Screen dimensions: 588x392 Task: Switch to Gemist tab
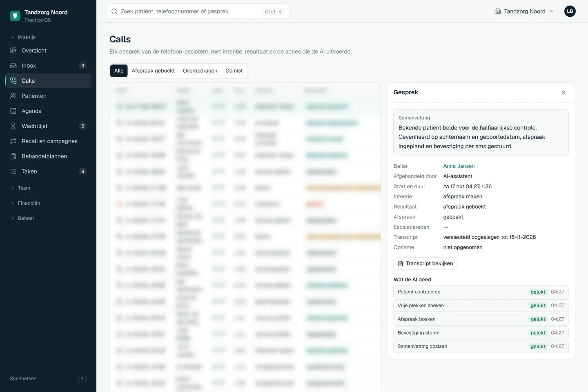(x=234, y=71)
